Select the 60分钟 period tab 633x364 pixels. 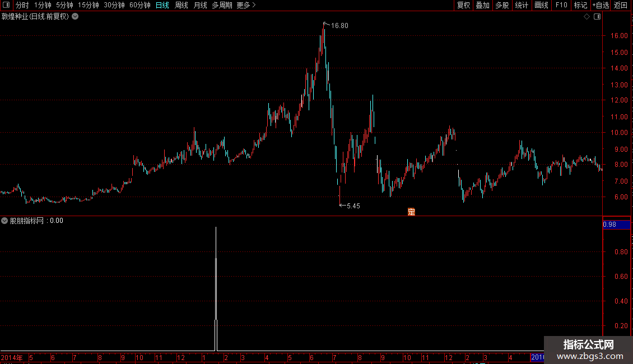tap(139, 5)
